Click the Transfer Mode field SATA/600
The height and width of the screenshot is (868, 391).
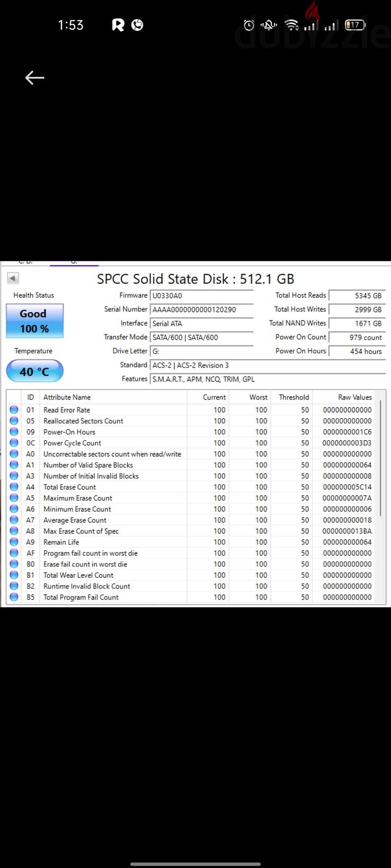click(202, 337)
